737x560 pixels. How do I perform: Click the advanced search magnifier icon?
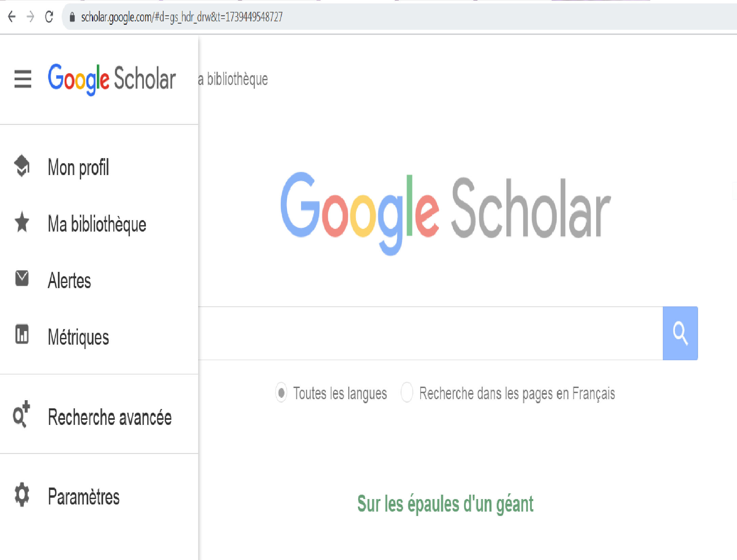point(21,414)
